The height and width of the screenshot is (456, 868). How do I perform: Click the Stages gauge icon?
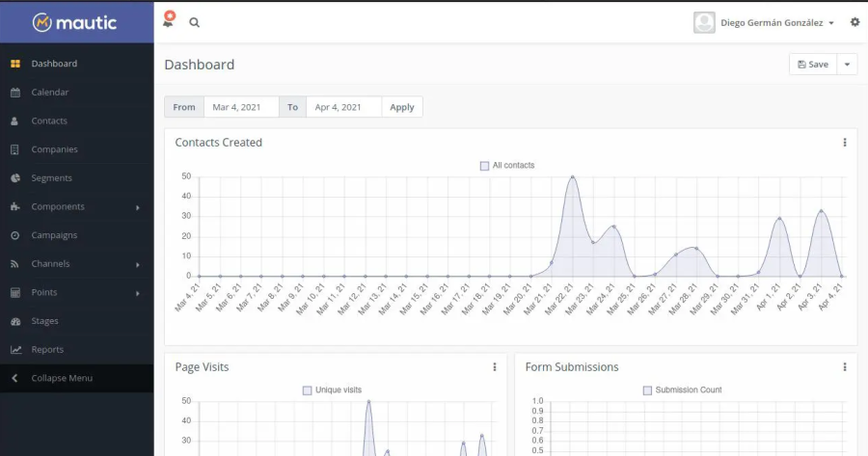[15, 322]
